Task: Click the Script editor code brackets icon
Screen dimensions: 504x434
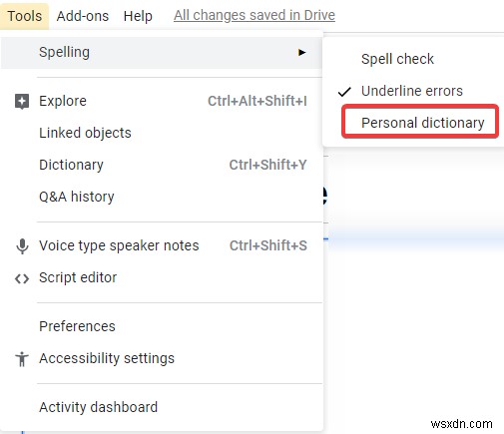Action: (x=22, y=278)
